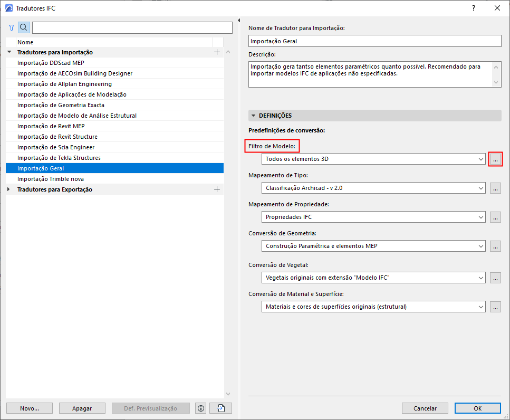
Task: Collapse the left panel arrow handle
Action: (x=239, y=21)
